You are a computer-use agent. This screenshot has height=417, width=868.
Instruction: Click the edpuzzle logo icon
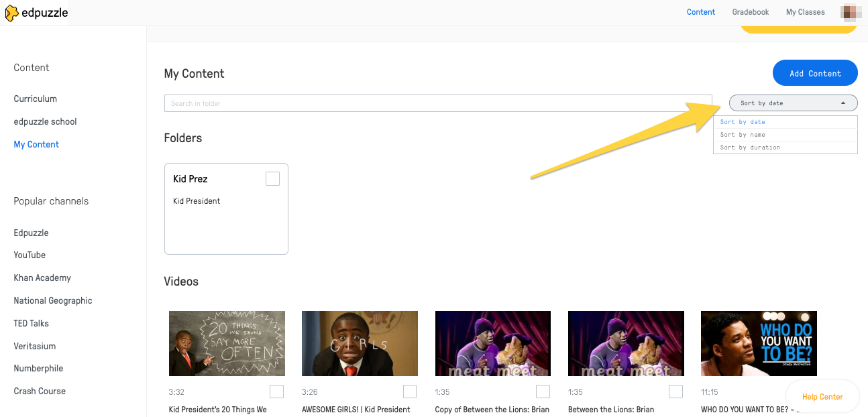point(11,13)
